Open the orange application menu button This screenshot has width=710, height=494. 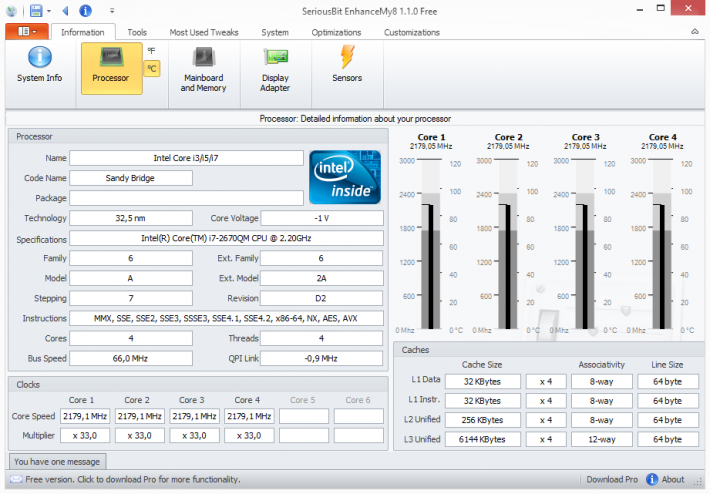pos(27,31)
